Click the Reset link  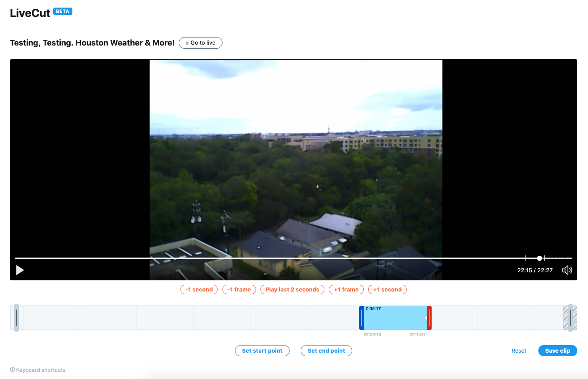519,351
